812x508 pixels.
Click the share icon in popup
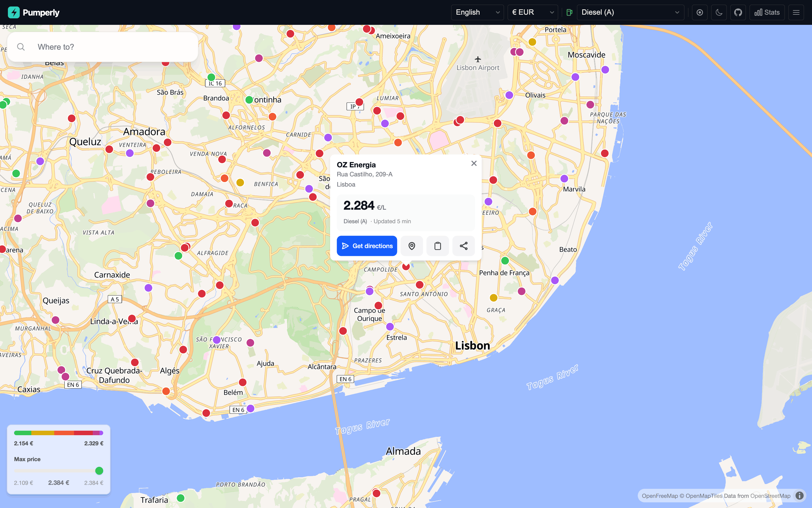coord(464,246)
